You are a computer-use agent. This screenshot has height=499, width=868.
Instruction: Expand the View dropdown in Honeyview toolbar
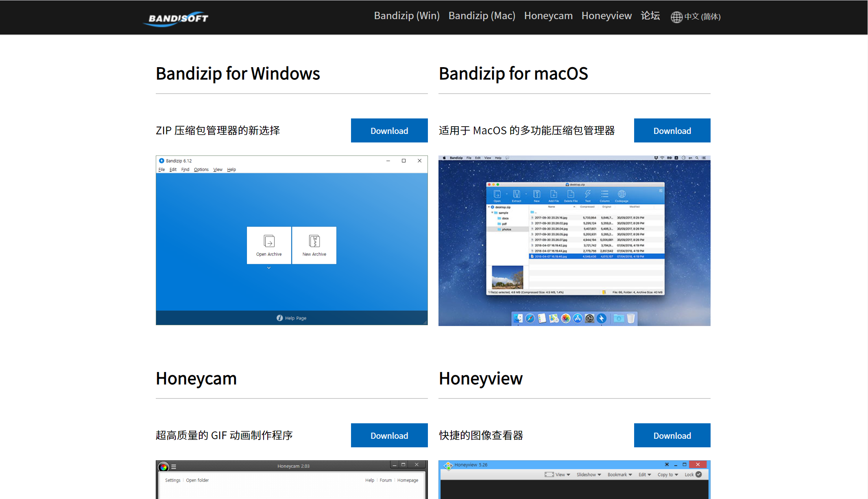tap(563, 475)
